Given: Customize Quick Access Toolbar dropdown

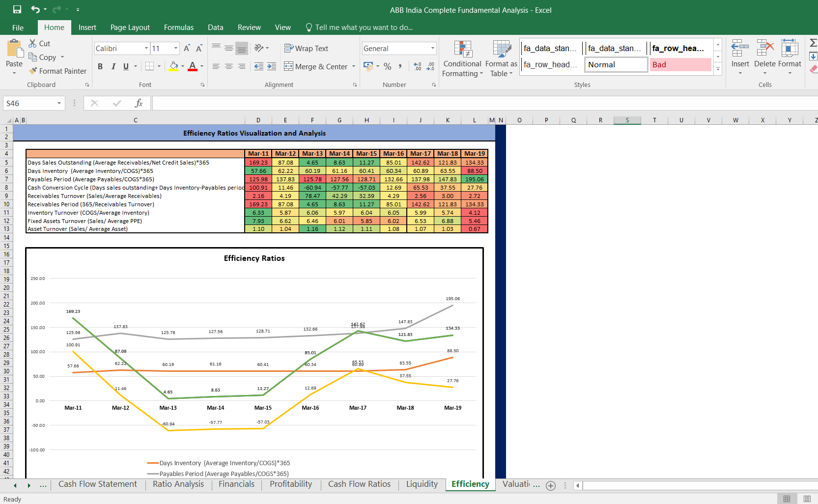Looking at the screenshot, I should tap(78, 9).
